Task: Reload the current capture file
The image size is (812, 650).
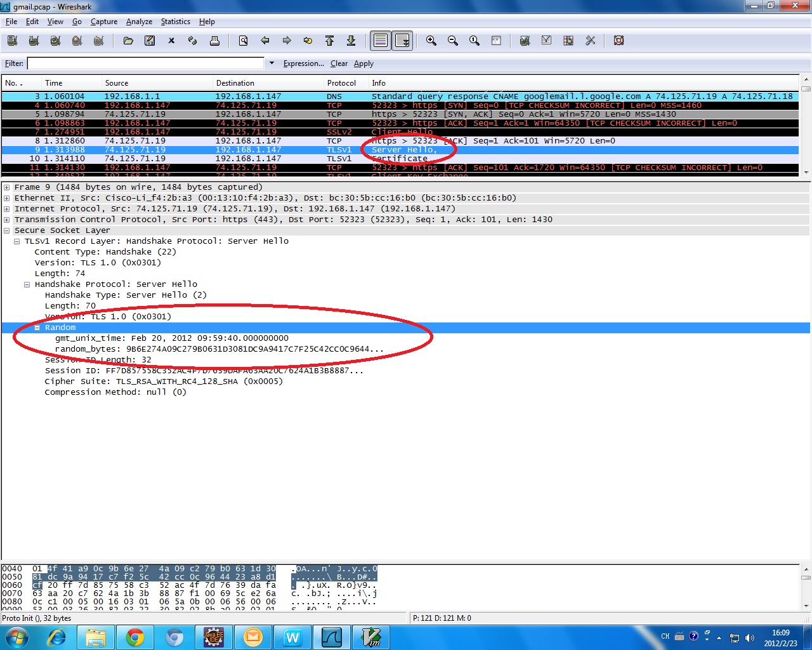Action: [193, 41]
